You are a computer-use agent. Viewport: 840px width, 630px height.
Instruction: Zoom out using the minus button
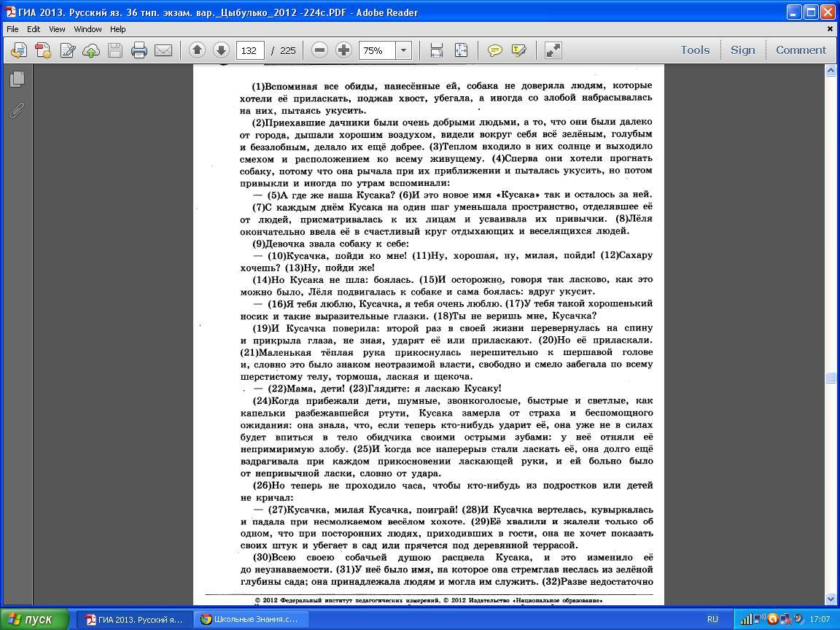tap(319, 50)
